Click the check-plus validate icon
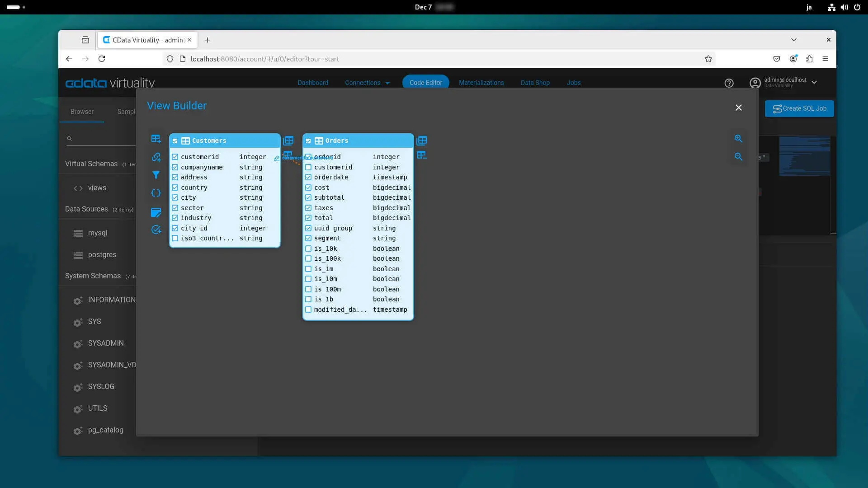 [x=156, y=230]
